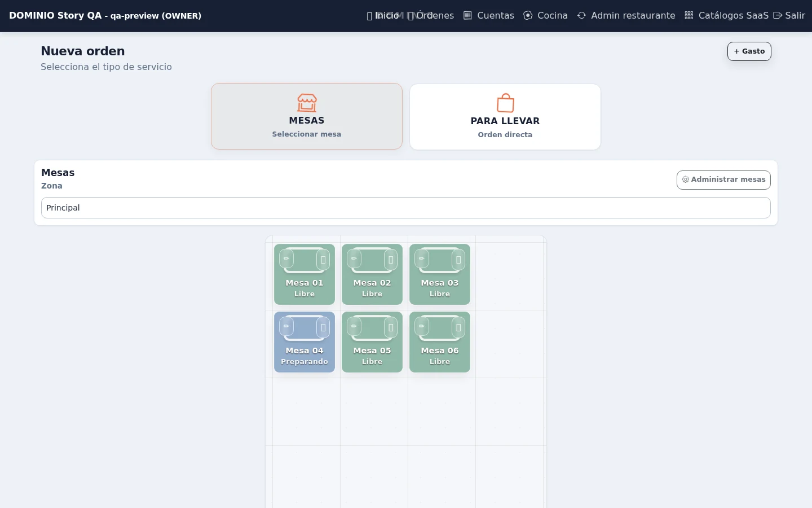Click the shopping bag icon in PARA LLEVAR
This screenshot has height=508, width=812.
[x=505, y=103]
